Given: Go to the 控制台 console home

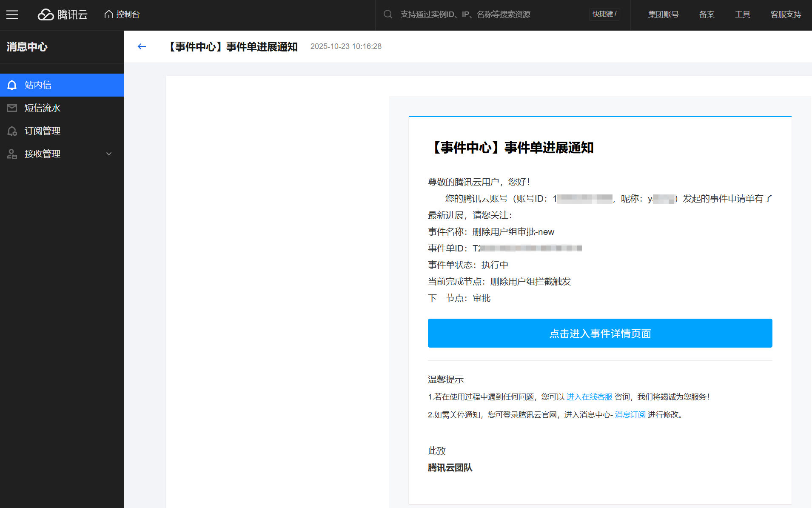Looking at the screenshot, I should 122,14.
